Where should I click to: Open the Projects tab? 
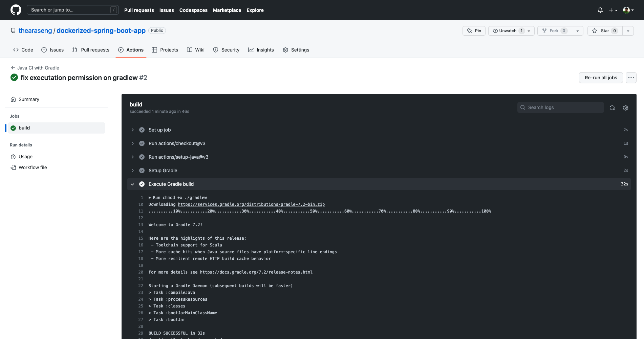[x=165, y=50]
